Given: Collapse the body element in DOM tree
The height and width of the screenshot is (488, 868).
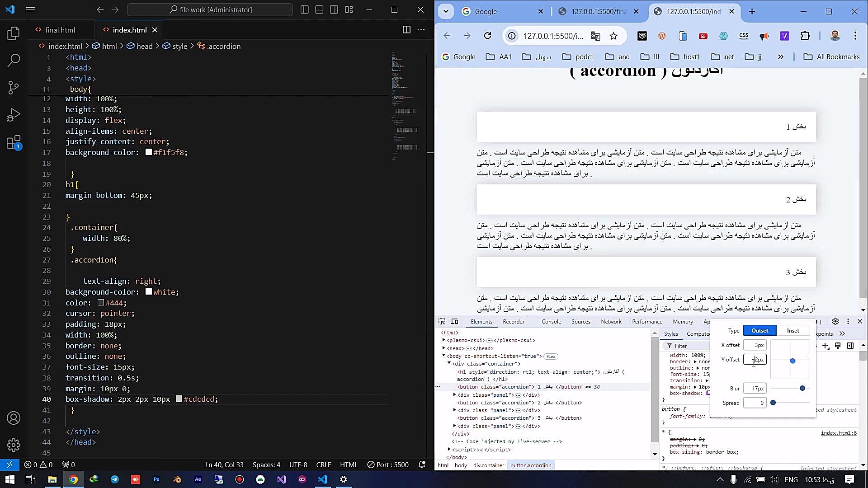Looking at the screenshot, I should pos(444,356).
